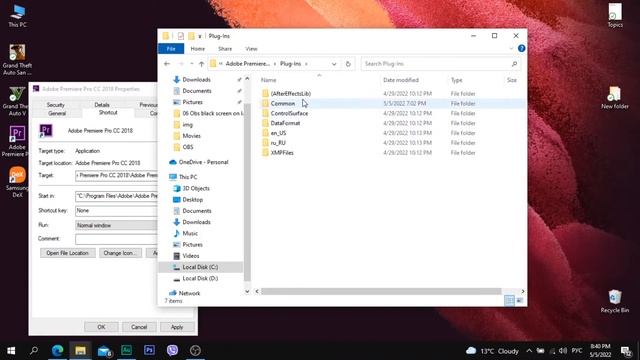Open the Home ribbon tab
The image size is (640, 360).
click(x=198, y=49)
